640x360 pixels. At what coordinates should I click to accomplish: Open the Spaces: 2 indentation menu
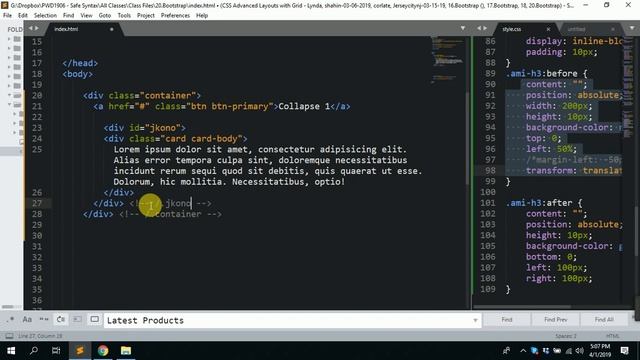point(566,336)
